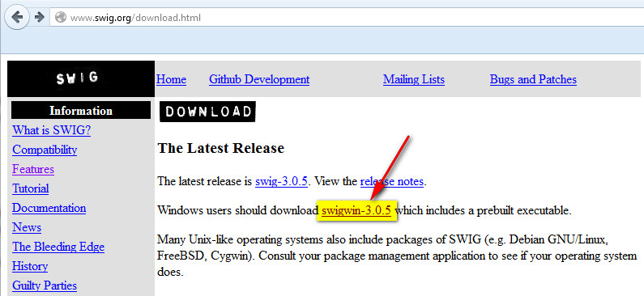
Task: Click the SWIG logo banner
Action: 81,78
